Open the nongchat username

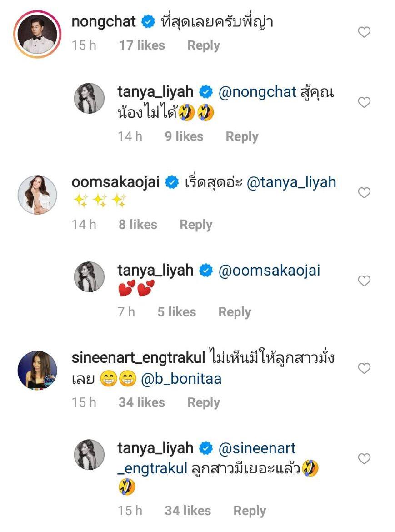(x=104, y=21)
